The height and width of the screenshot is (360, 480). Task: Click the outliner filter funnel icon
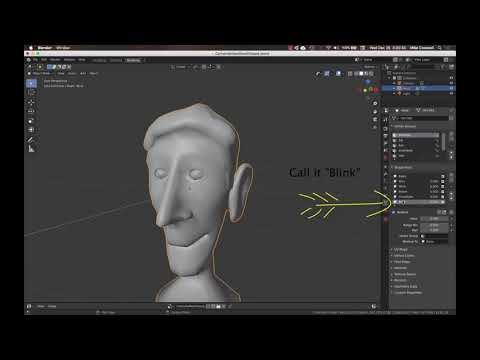tap(444, 67)
